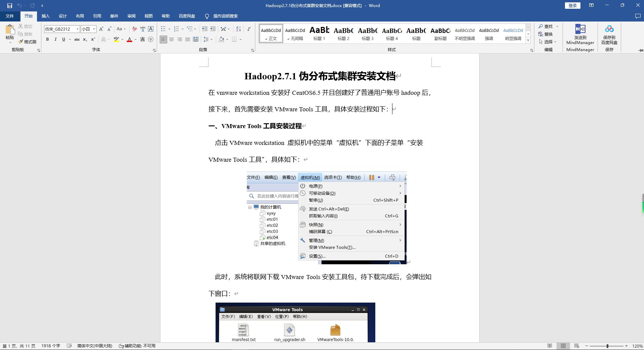Image resolution: width=644 pixels, height=350 pixels.
Task: Increase font size with the larger A icon
Action: [101, 29]
